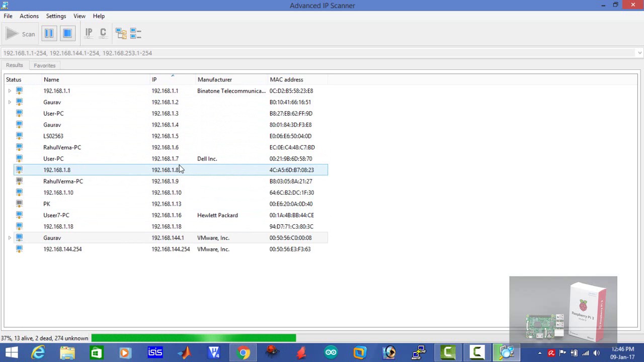The height and width of the screenshot is (362, 644).
Task: Click the computer icon for PK row
Action: [x=19, y=204]
